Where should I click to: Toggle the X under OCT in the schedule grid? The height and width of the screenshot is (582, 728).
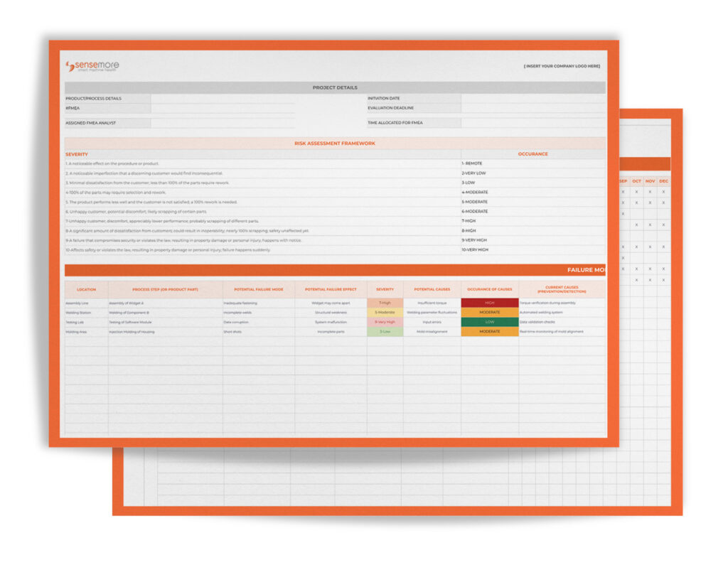coord(636,191)
